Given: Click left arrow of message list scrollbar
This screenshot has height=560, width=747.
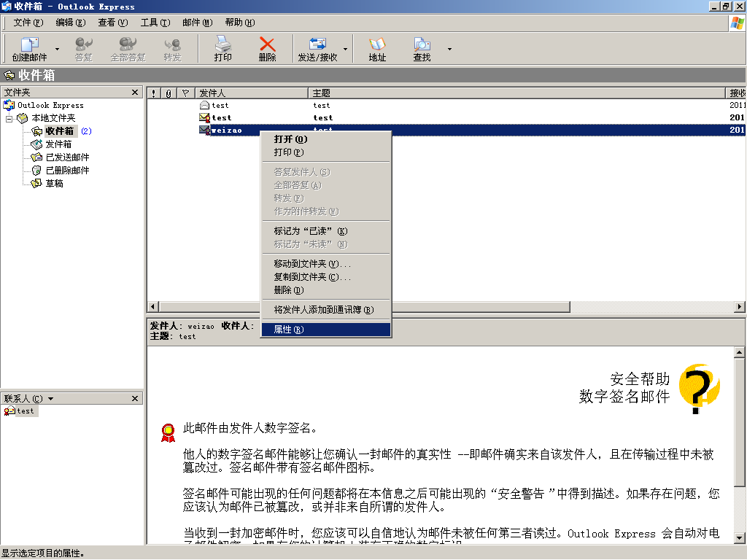Looking at the screenshot, I should [x=153, y=307].
